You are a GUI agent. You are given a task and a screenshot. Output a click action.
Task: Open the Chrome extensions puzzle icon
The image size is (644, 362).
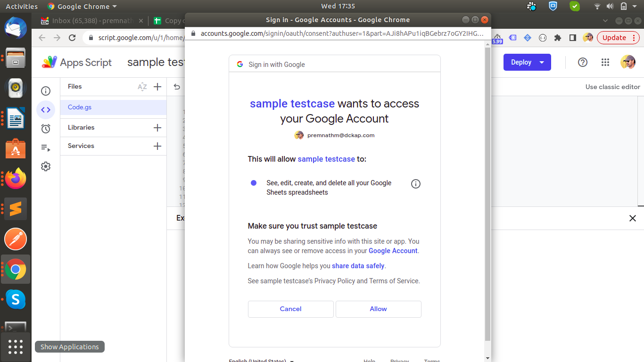point(558,38)
